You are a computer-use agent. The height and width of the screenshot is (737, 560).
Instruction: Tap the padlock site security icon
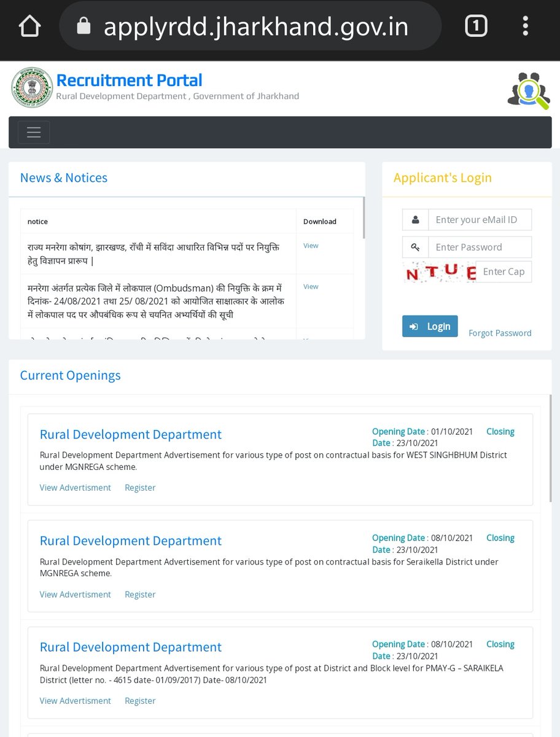pyautogui.click(x=83, y=26)
